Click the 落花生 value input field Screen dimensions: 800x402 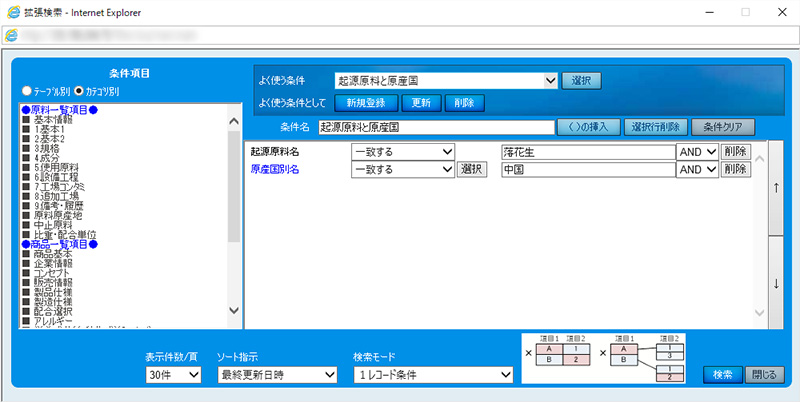tap(588, 152)
